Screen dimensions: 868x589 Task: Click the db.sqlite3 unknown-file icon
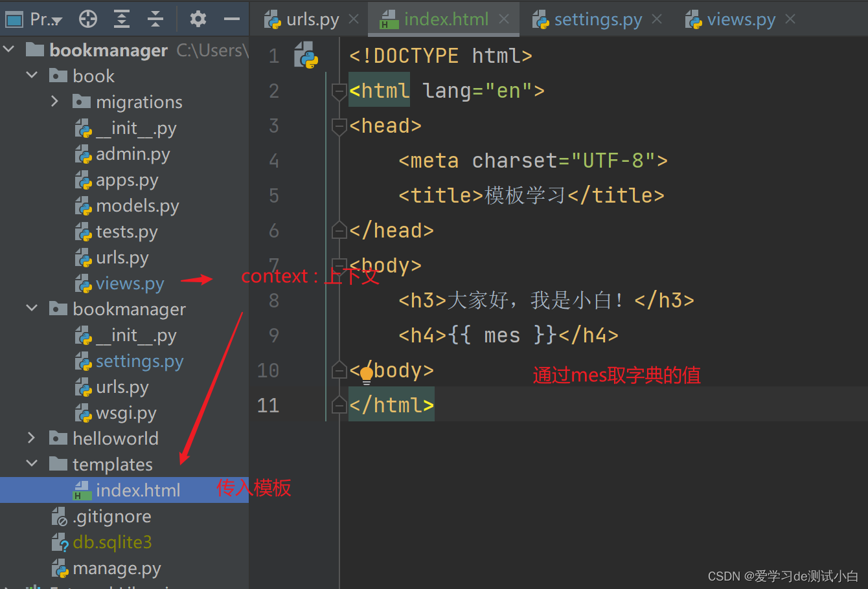click(x=60, y=542)
